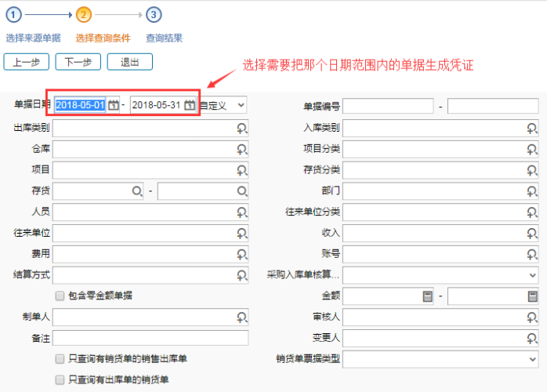The image size is (547, 392).
Task: Click the 备注 text input field
Action: pos(150,338)
